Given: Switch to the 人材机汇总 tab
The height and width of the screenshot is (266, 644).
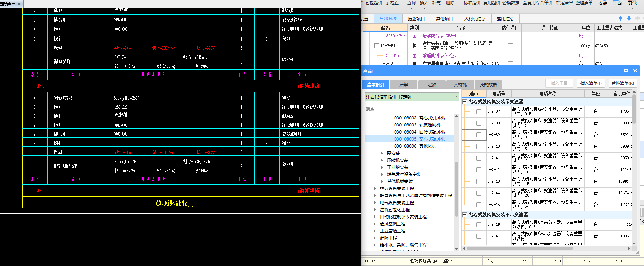Looking at the screenshot, I should 475,19.
